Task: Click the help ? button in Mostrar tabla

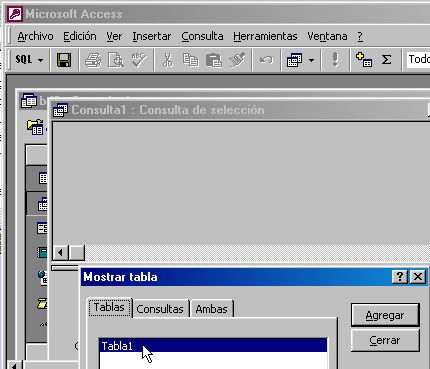Action: [400, 277]
